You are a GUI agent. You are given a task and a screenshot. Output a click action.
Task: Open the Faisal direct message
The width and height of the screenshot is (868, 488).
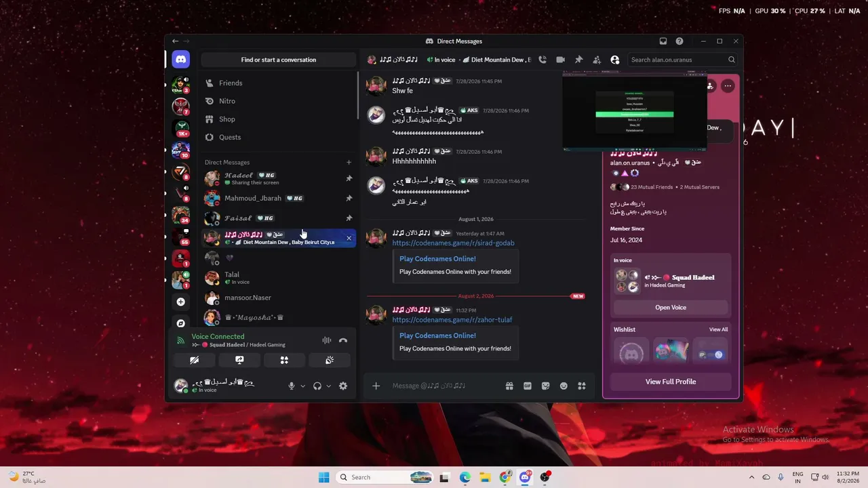click(x=279, y=218)
